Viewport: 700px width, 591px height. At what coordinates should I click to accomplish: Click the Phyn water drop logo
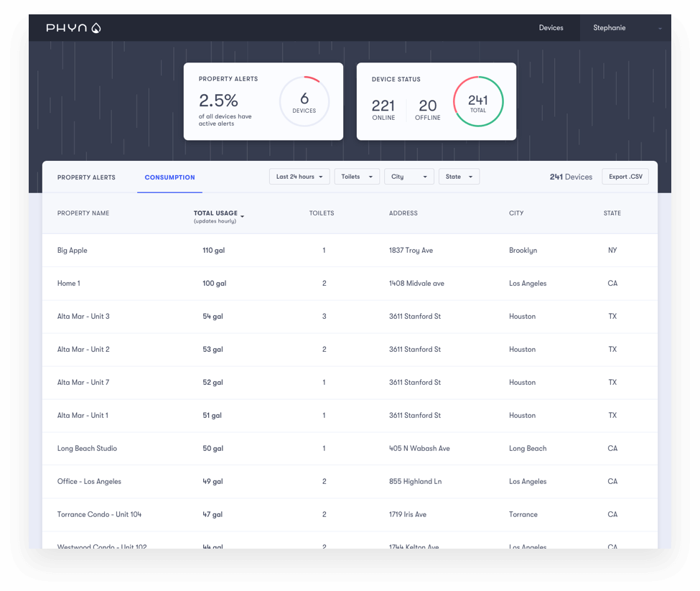pos(95,28)
